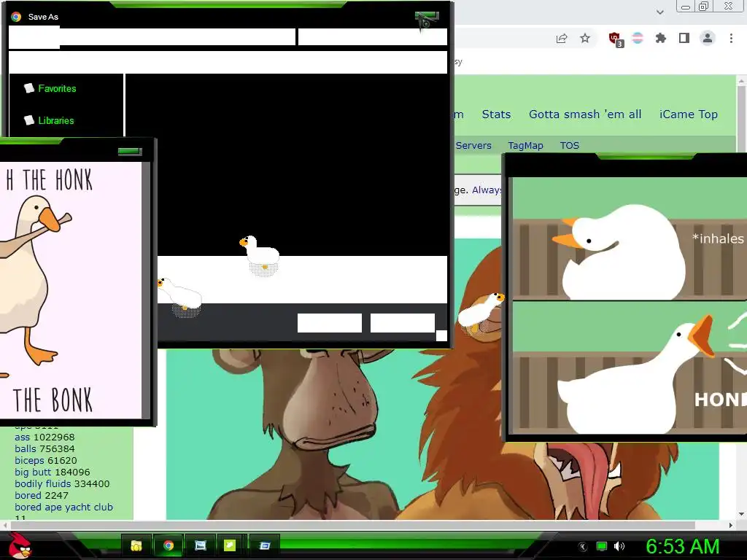This screenshot has width=747, height=560.
Task: Switch to Chrome from the taskbar
Action: click(169, 545)
